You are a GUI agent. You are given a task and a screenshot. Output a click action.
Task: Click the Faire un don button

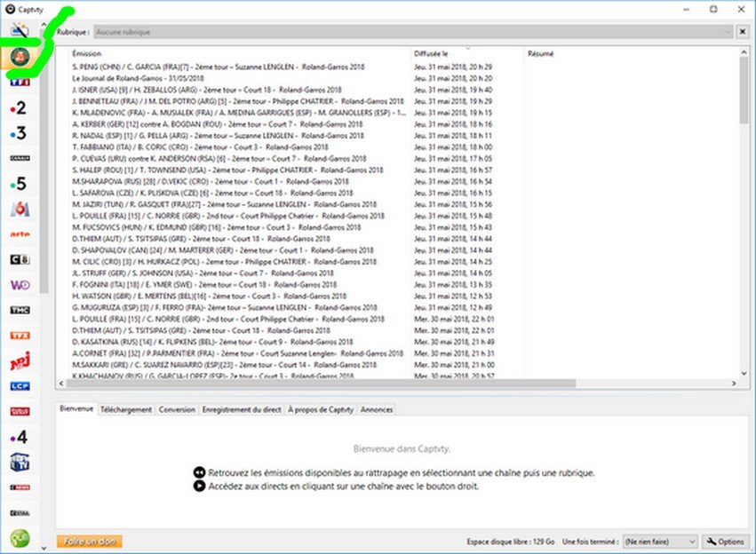[89, 542]
